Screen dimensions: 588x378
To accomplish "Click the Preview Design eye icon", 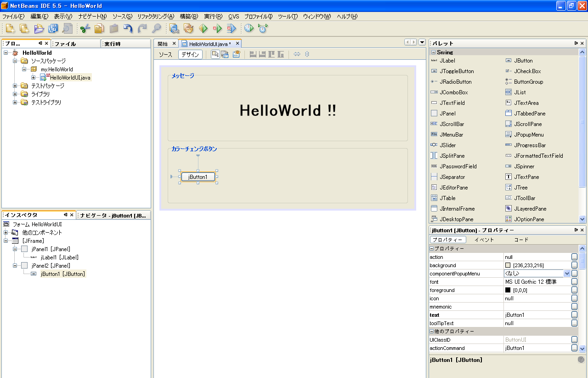I will [236, 54].
